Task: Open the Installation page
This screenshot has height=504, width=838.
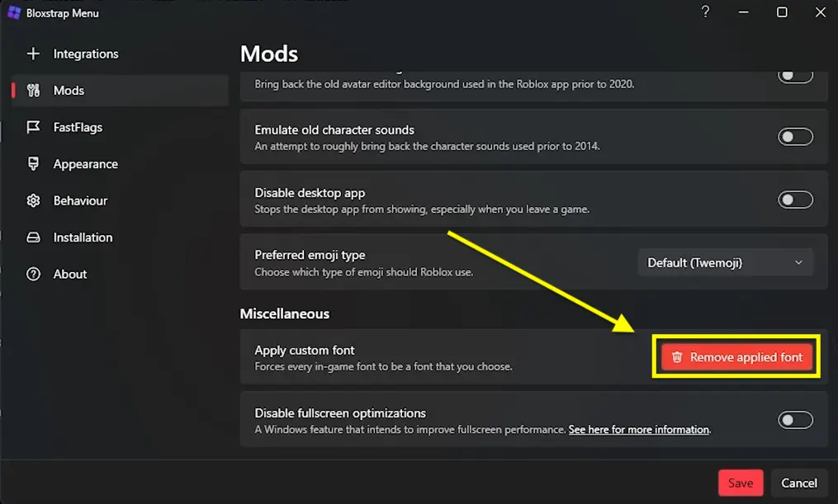Action: tap(83, 238)
